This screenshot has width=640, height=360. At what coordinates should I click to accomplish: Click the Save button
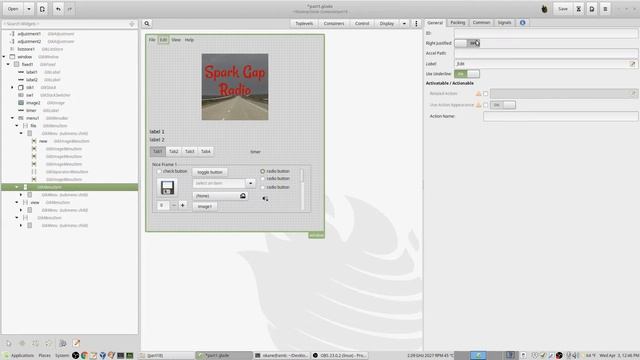coord(563,9)
